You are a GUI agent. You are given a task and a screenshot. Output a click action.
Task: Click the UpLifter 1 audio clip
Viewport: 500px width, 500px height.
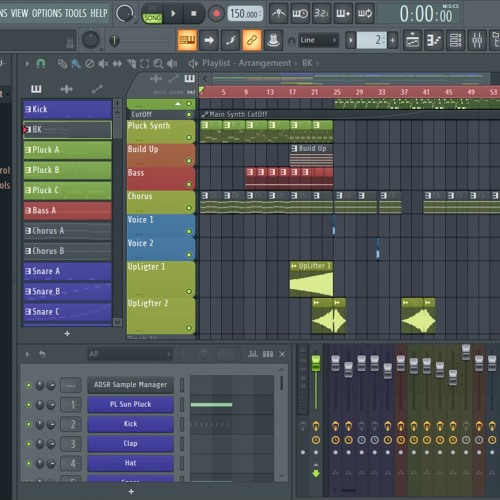311,279
